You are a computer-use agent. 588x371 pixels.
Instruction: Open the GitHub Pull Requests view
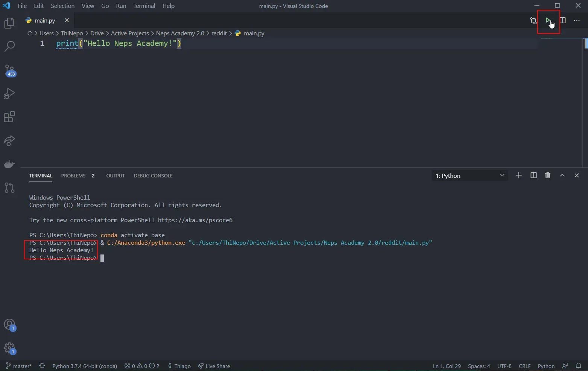[x=9, y=188]
